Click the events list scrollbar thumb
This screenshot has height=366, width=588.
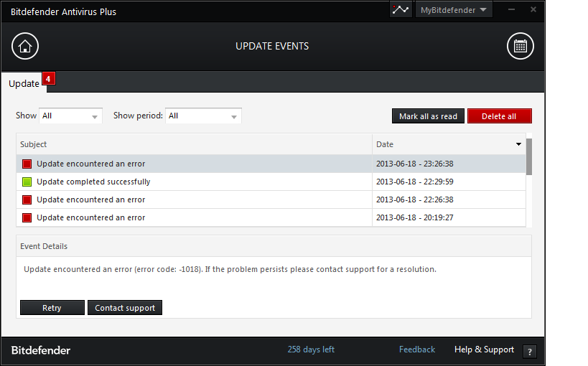click(528, 156)
